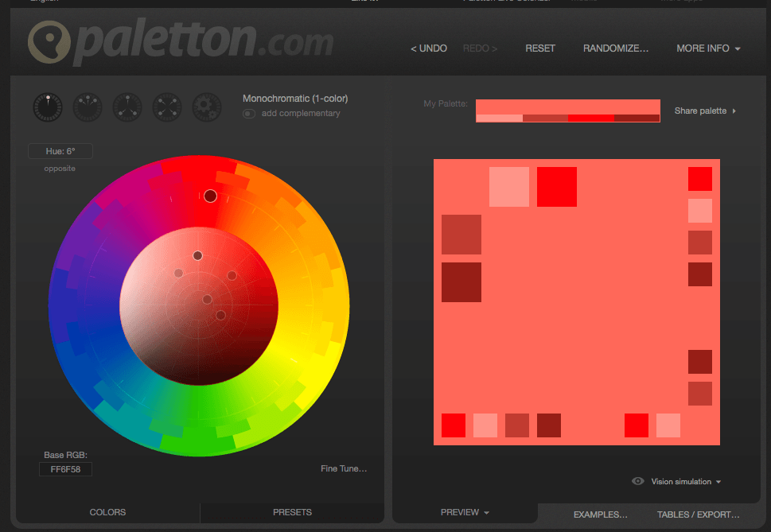
Task: Open the MORE INFO dropdown
Action: tap(707, 49)
